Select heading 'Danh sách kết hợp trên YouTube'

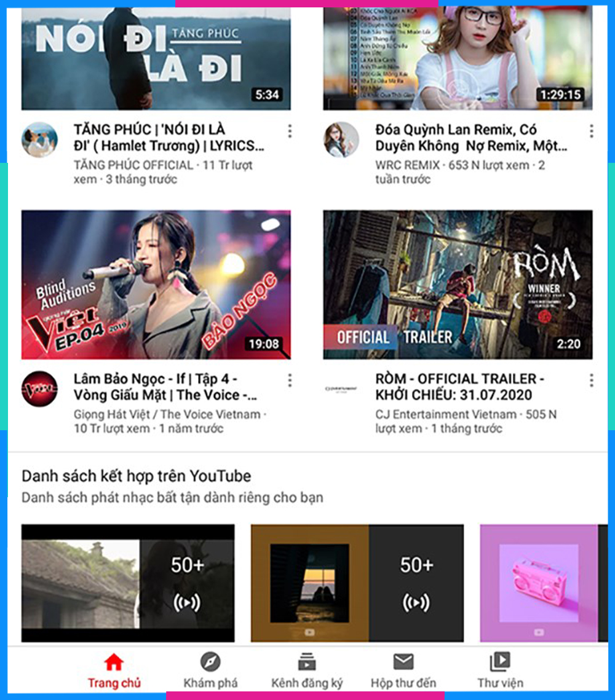[136, 476]
